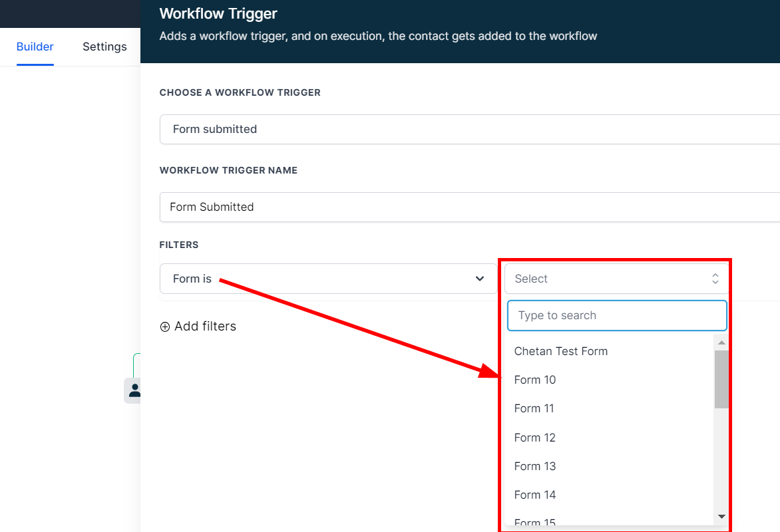Image resolution: width=780 pixels, height=532 pixels.
Task: Click the 'Add filters' text link
Action: 205,326
